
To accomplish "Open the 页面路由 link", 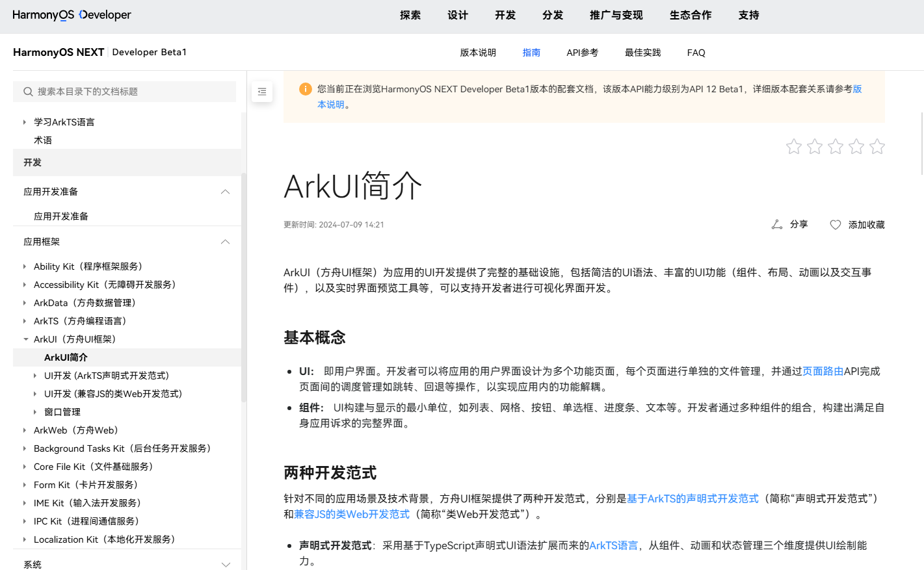I will 823,371.
